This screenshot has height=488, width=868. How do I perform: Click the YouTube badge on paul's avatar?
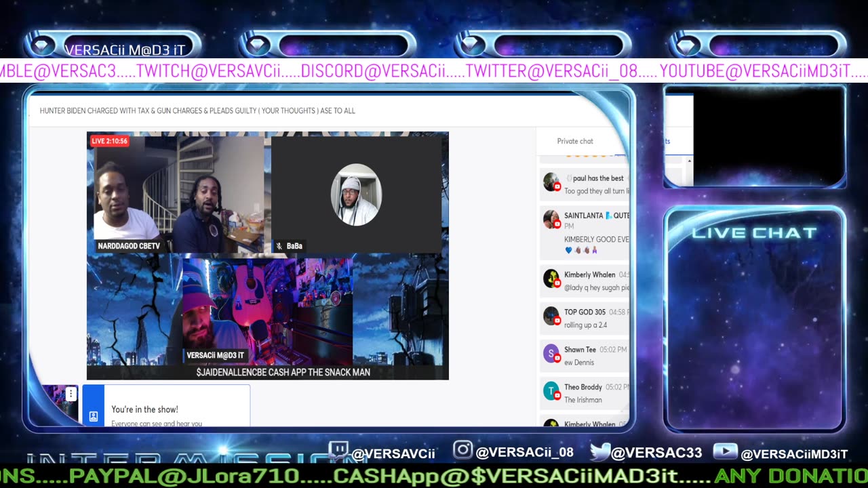[x=557, y=187]
